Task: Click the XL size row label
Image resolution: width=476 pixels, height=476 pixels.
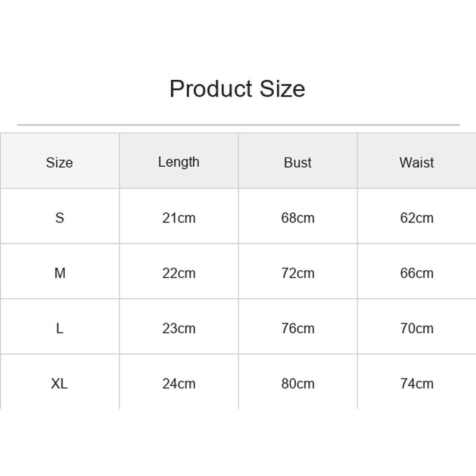Action: (59, 383)
